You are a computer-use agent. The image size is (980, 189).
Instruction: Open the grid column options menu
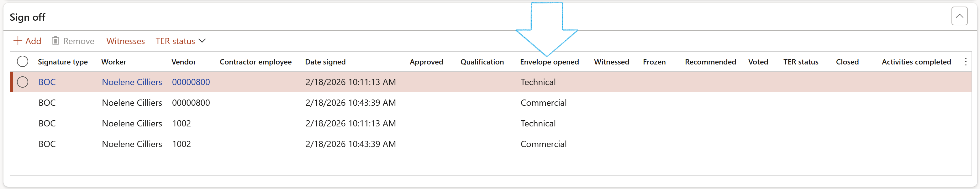coord(965,62)
